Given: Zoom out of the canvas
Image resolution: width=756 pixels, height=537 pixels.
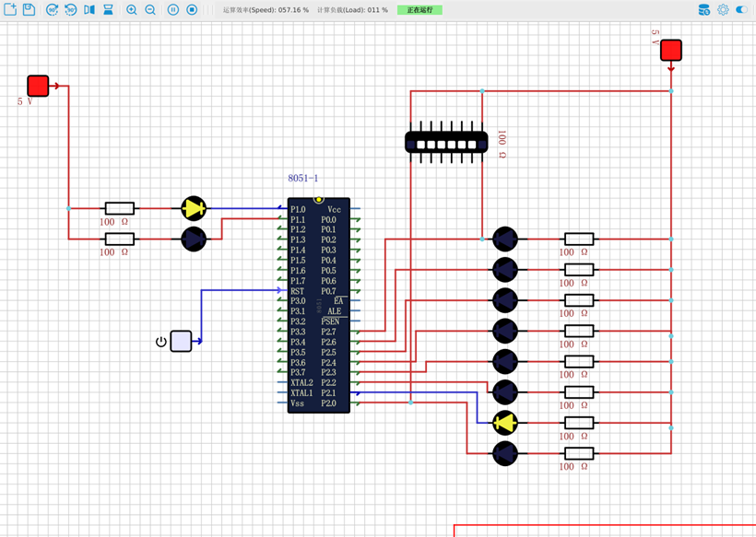Looking at the screenshot, I should (150, 9).
